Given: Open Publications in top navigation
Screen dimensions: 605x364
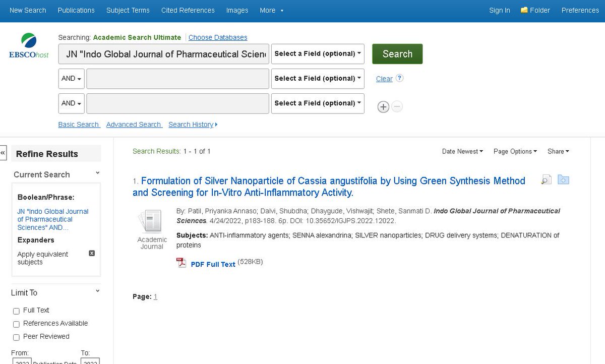Looking at the screenshot, I should [x=76, y=10].
